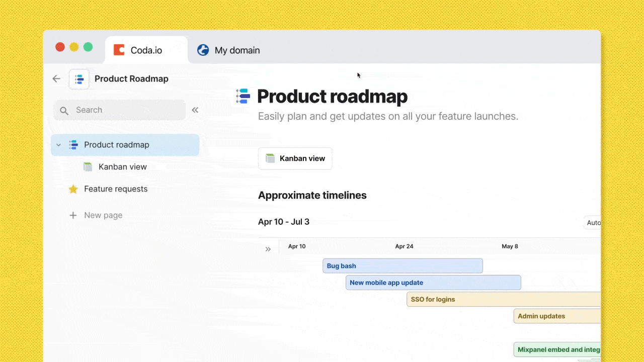Select Product roadmap page in sidebar

125,145
